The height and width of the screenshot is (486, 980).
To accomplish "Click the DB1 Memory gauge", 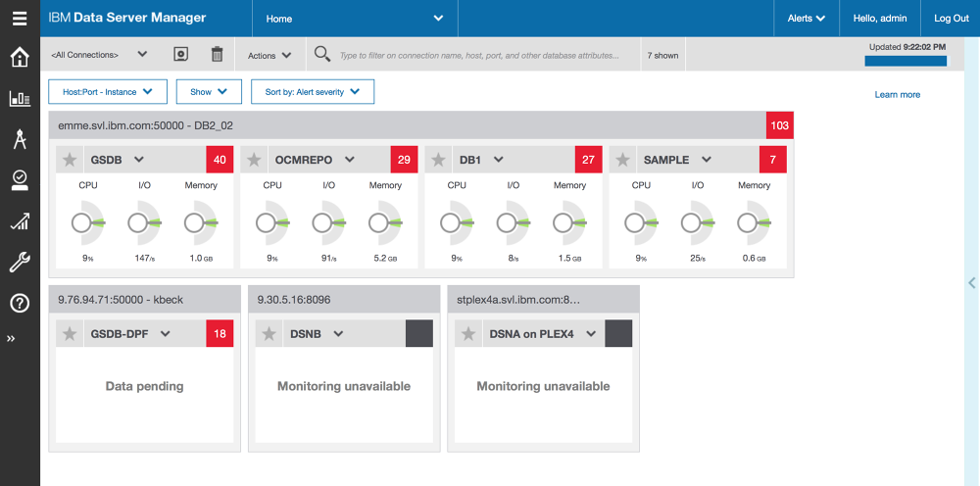I will 569,223.
